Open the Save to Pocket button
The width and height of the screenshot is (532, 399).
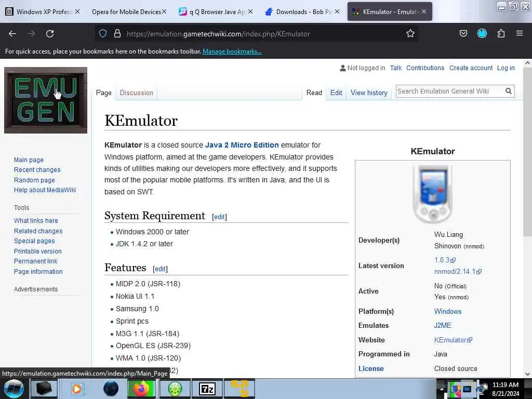point(463,33)
